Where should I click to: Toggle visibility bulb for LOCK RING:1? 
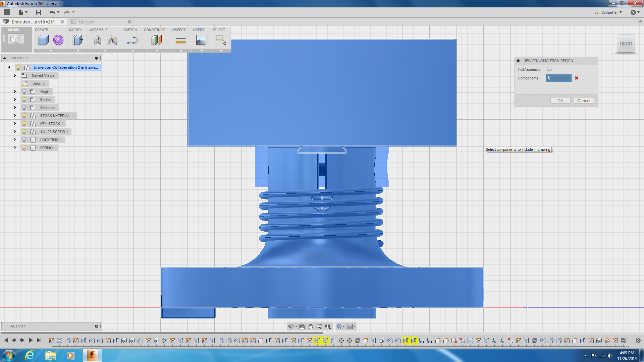[24, 140]
